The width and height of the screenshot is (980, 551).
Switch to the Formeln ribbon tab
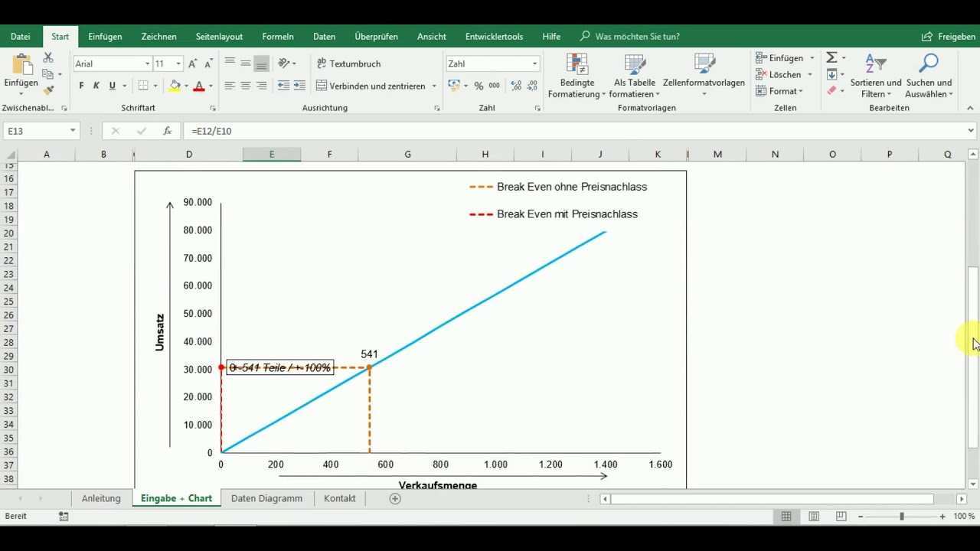[x=277, y=36]
